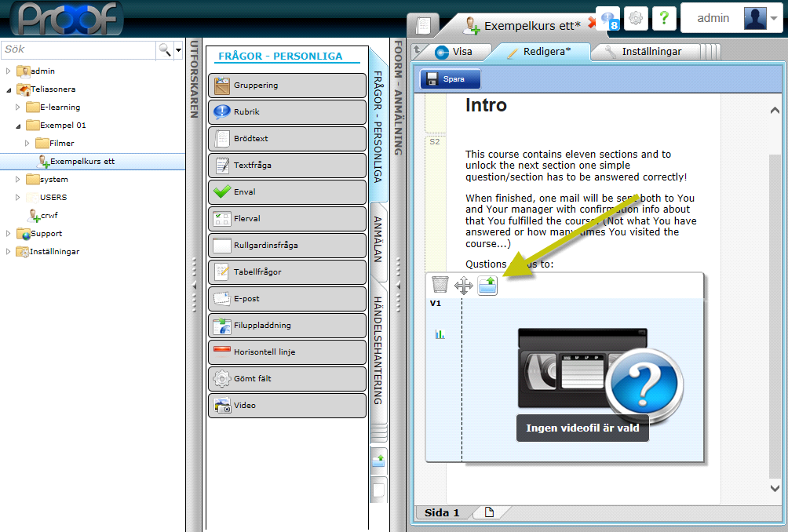Open the green question mark help icon
This screenshot has height=532, width=788.
[663, 19]
